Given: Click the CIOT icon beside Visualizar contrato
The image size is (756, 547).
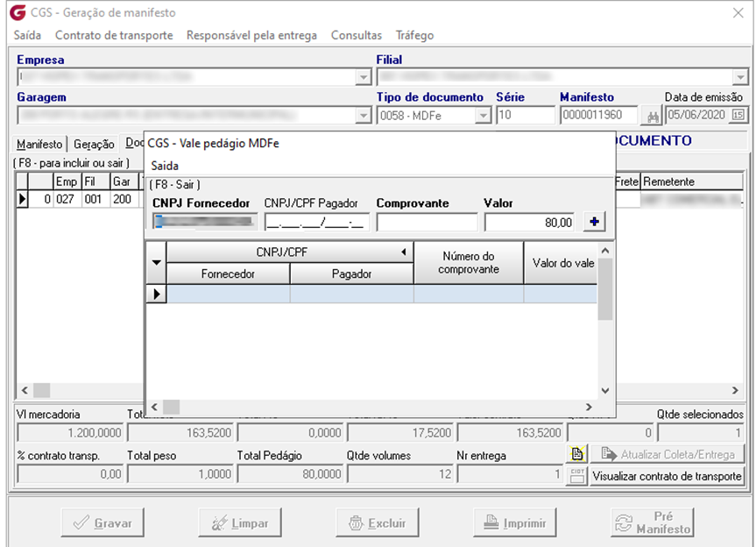Looking at the screenshot, I should [577, 476].
